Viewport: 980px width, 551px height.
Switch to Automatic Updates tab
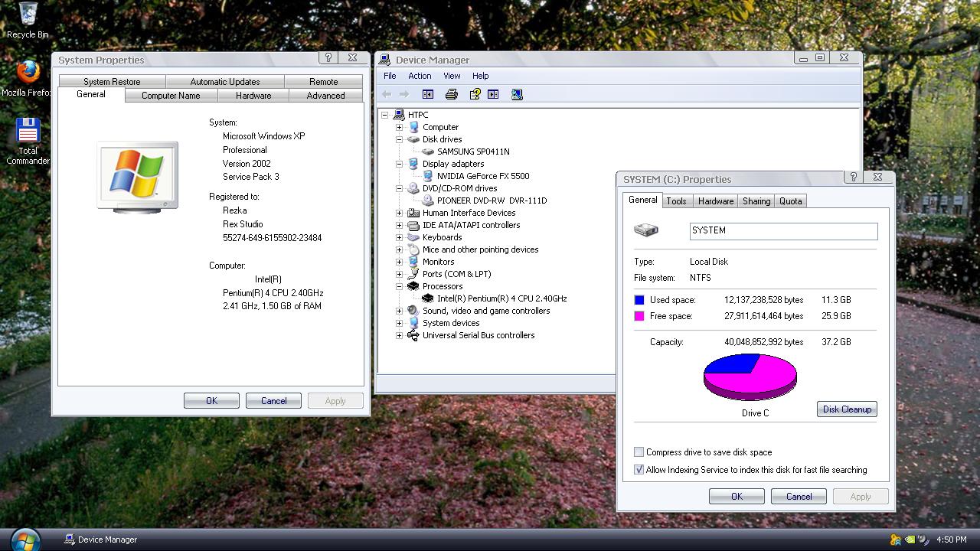(x=225, y=81)
